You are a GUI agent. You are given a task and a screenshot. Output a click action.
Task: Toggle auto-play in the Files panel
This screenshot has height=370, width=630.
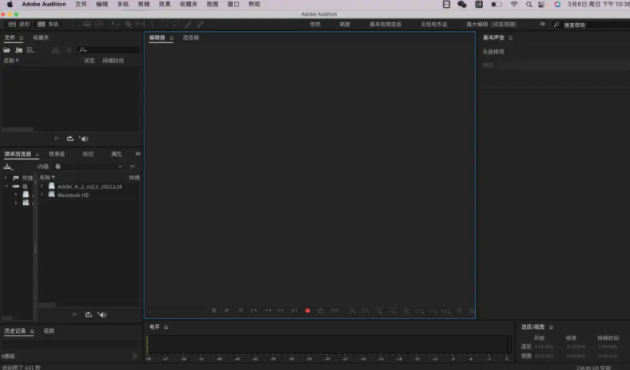[x=84, y=139]
